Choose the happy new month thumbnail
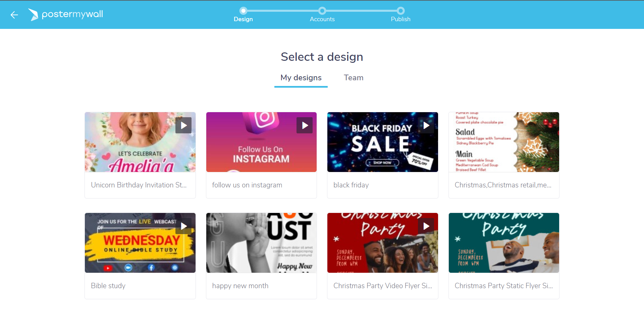 click(x=261, y=243)
